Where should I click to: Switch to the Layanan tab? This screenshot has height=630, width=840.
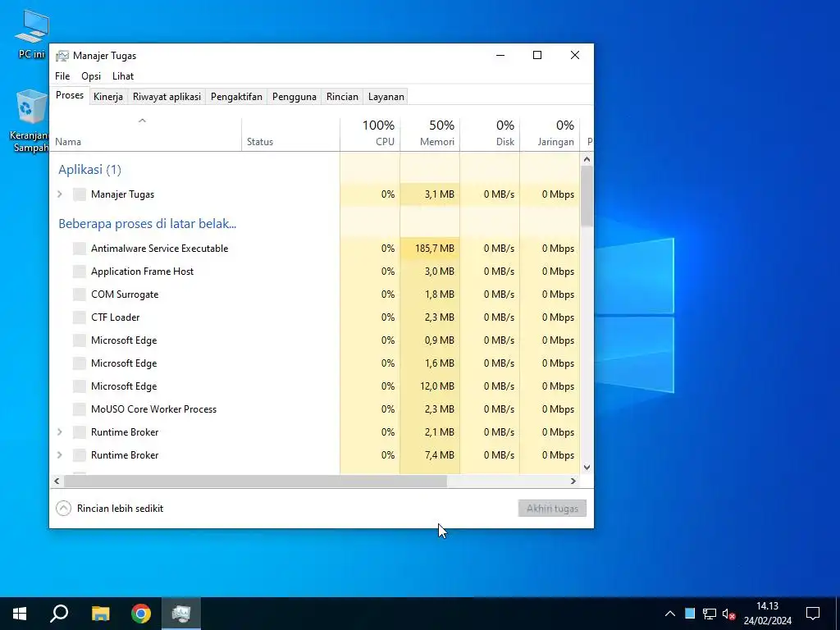tap(386, 97)
